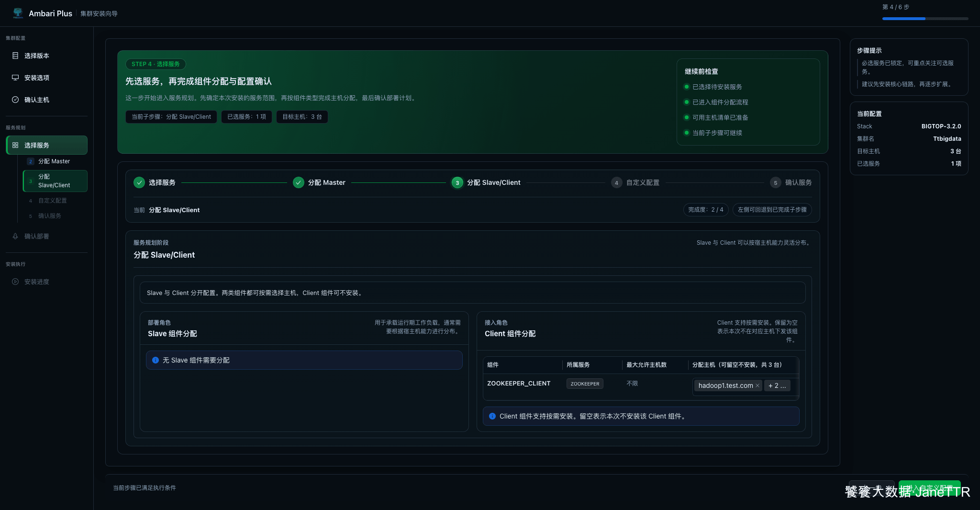Viewport: 980px width, 510px height.
Task: Click 确认服务 sub-step in sidebar
Action: (55, 216)
